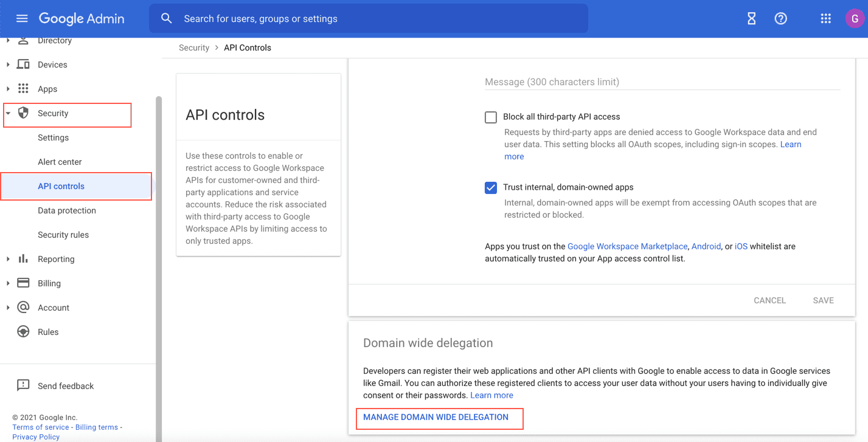Click the Reporting bar chart icon

tap(23, 259)
